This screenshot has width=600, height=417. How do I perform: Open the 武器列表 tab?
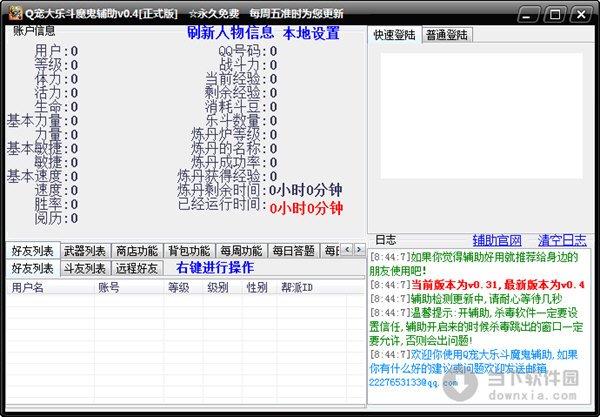pyautogui.click(x=84, y=250)
